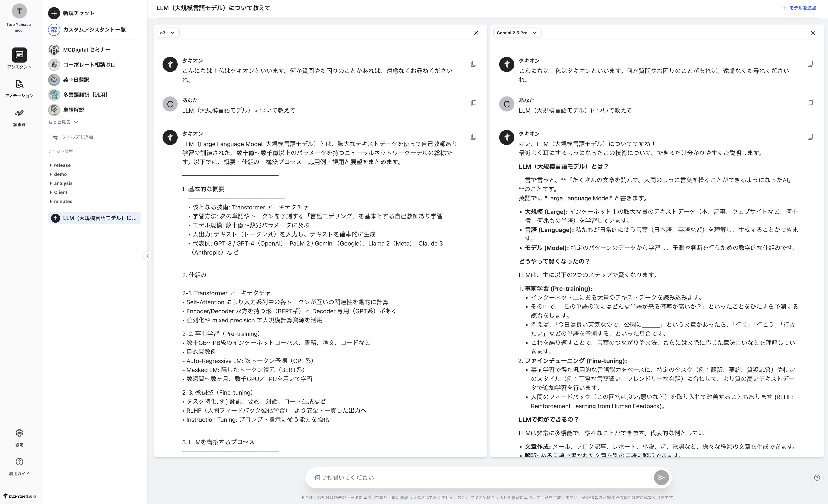Copy Gemini panel's greeting message

point(810,64)
